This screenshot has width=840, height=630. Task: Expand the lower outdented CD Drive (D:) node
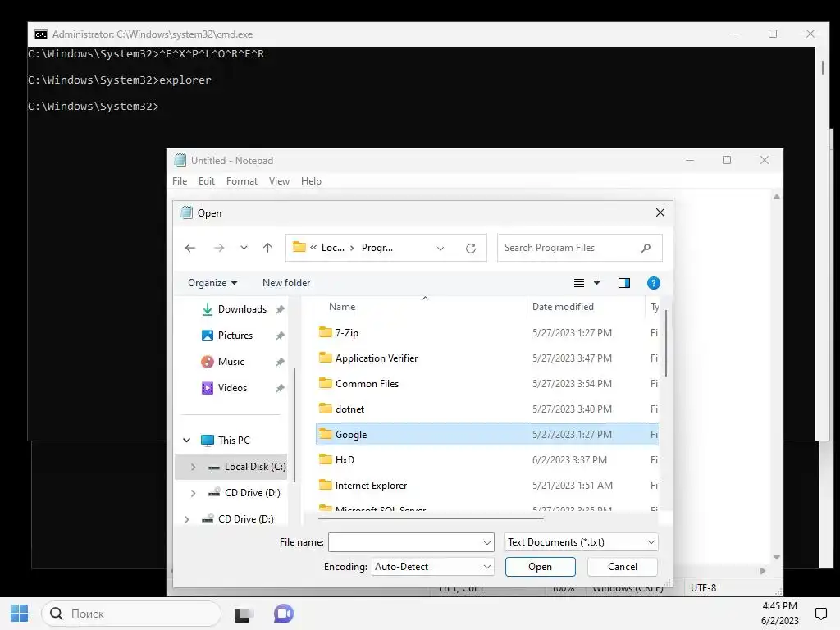(x=186, y=519)
